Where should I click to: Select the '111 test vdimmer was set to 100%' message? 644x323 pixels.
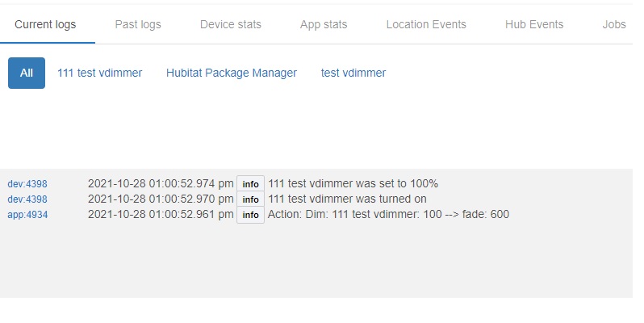click(x=353, y=183)
